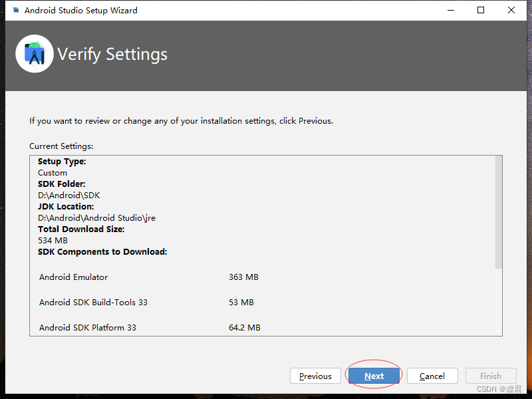Click the SDK Folder path D:\Android\SDK
The image size is (532, 399).
click(69, 195)
